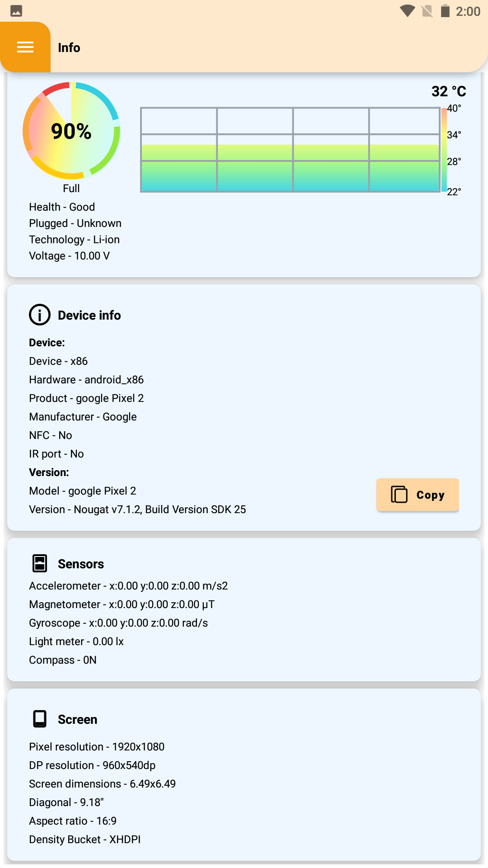The image size is (488, 868).
Task: Tap the no-SIM status icon
Action: tap(427, 11)
